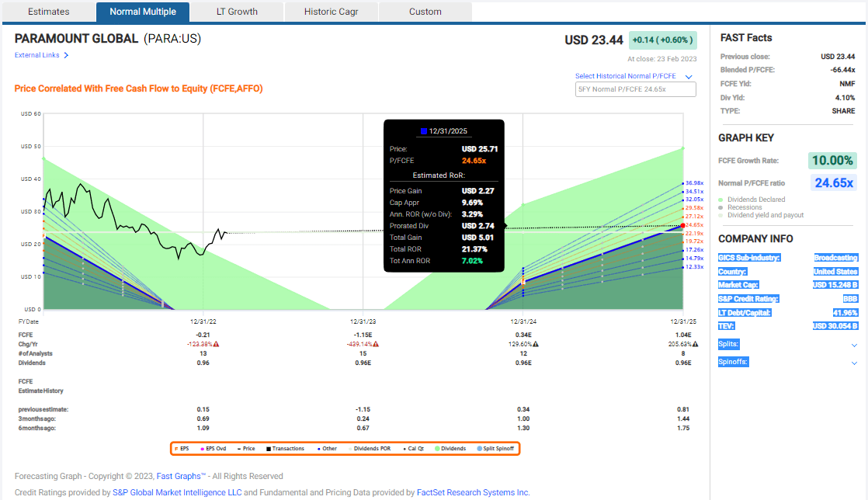The height and width of the screenshot is (500, 868).
Task: Click the Broadcasting value
Action: point(835,258)
